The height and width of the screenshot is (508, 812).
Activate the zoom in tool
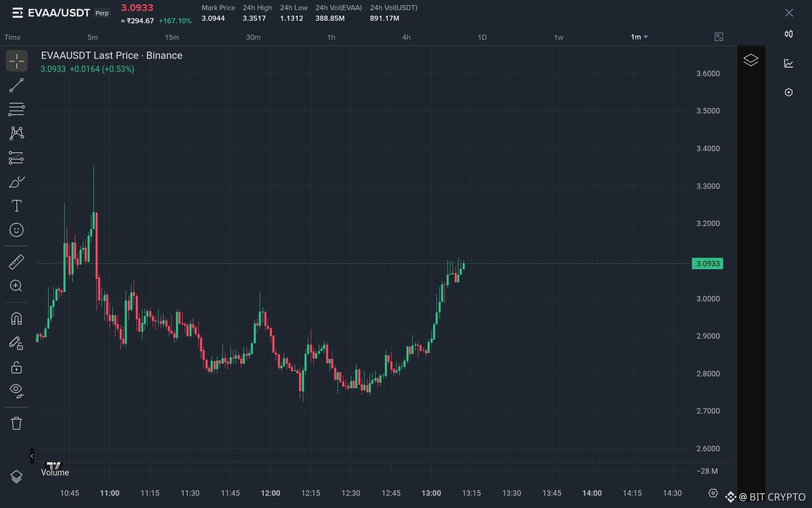[x=16, y=286]
